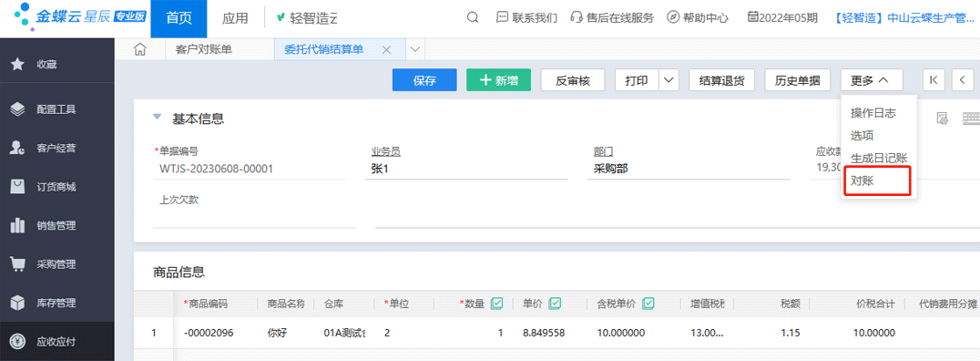
Task: Click the home icon tab
Action: point(140,50)
